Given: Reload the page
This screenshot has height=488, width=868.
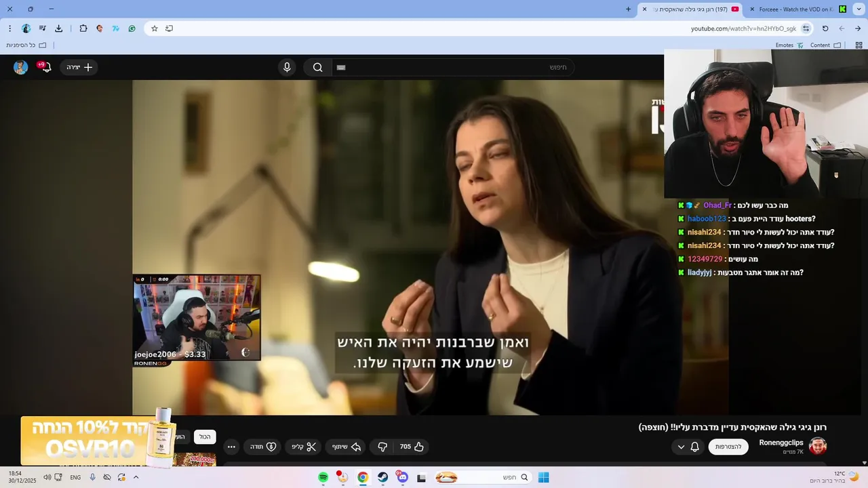Looking at the screenshot, I should click(x=825, y=28).
